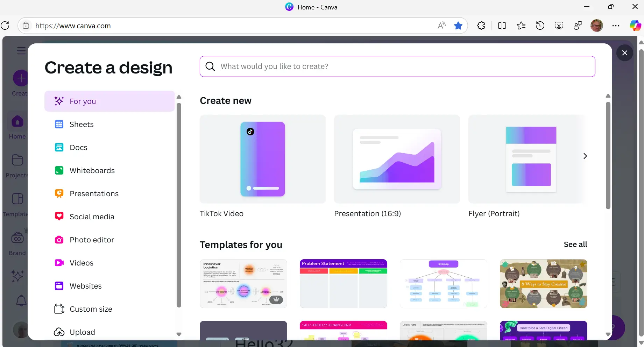
Task: Click the main panel scroll-up arrow
Action: (608, 96)
